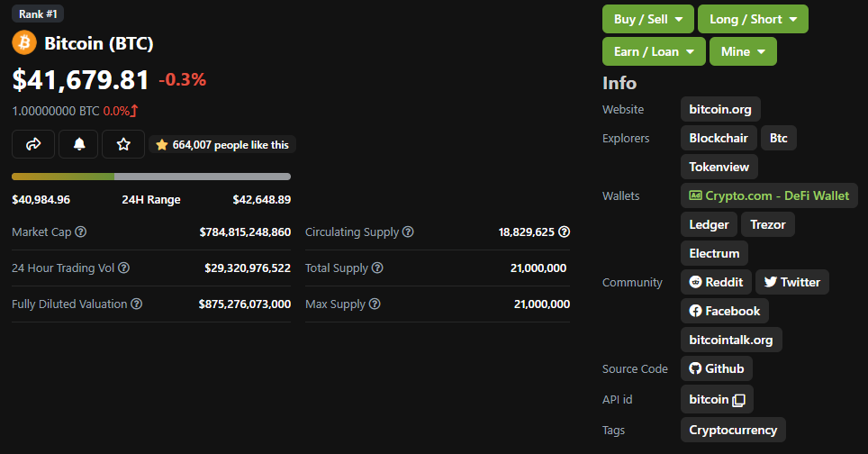The width and height of the screenshot is (868, 454).
Task: Open the Buy / Sell dropdown
Action: coord(647,19)
